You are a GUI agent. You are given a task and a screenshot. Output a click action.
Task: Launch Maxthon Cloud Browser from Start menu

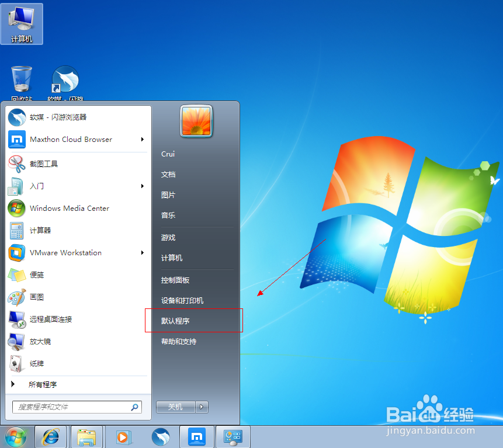(x=77, y=140)
